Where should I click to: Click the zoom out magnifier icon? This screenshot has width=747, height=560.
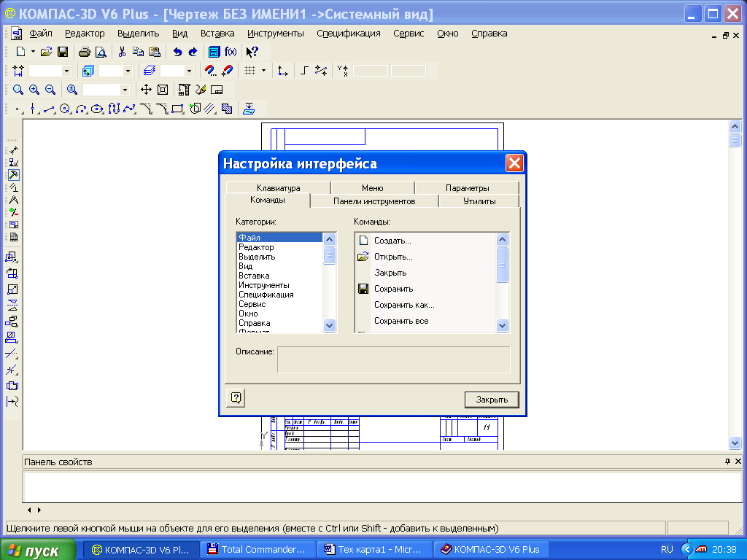50,90
